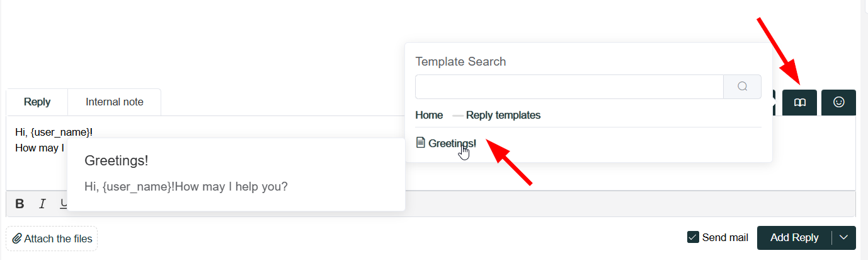Select the Reply tab
This screenshot has width=868, height=260.
[x=37, y=102]
